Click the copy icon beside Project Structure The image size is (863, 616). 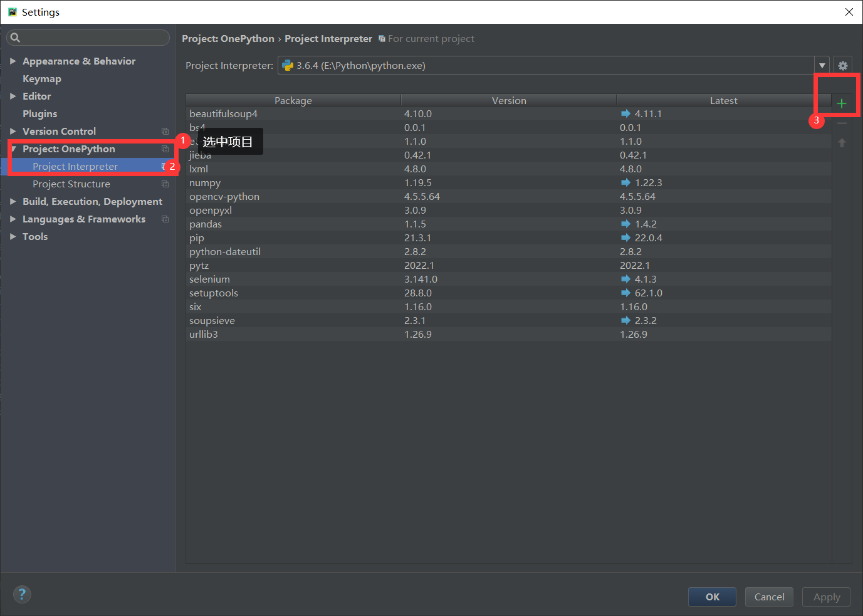tap(165, 184)
